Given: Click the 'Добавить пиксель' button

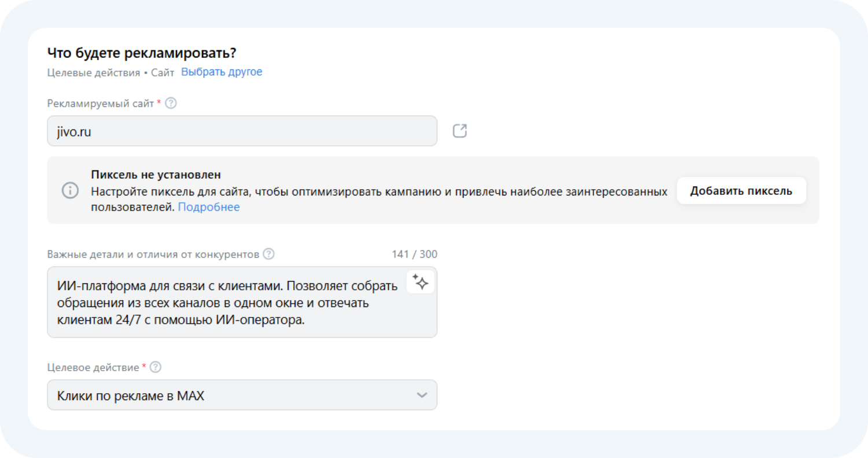Looking at the screenshot, I should click(741, 191).
